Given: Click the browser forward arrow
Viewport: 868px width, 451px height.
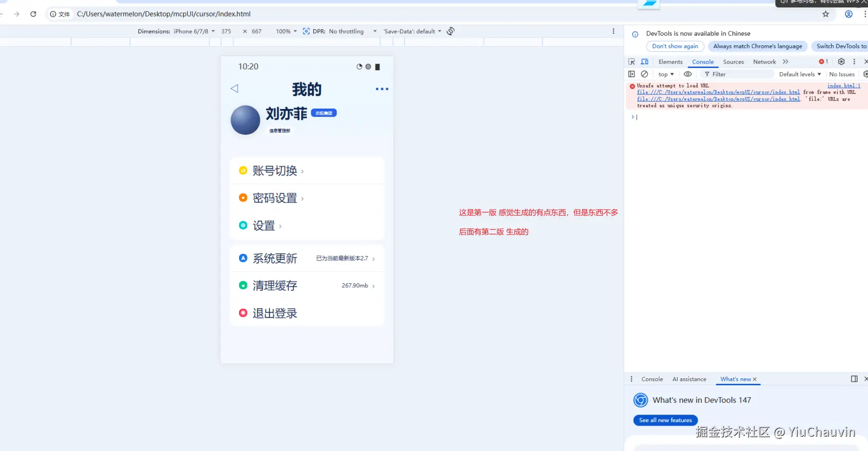Looking at the screenshot, I should 17,14.
